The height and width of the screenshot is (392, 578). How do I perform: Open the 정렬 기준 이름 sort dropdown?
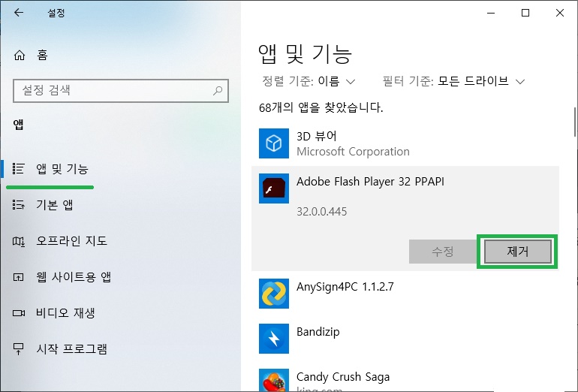point(309,81)
